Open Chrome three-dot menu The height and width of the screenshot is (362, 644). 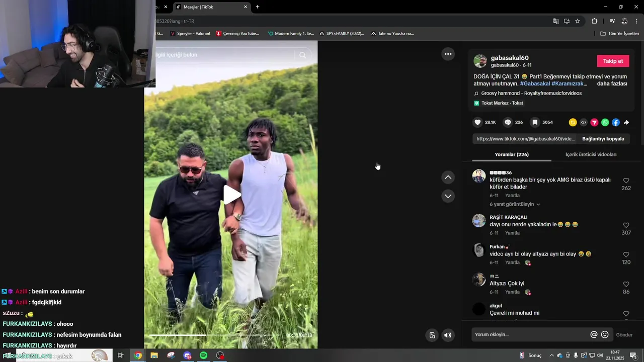click(637, 21)
